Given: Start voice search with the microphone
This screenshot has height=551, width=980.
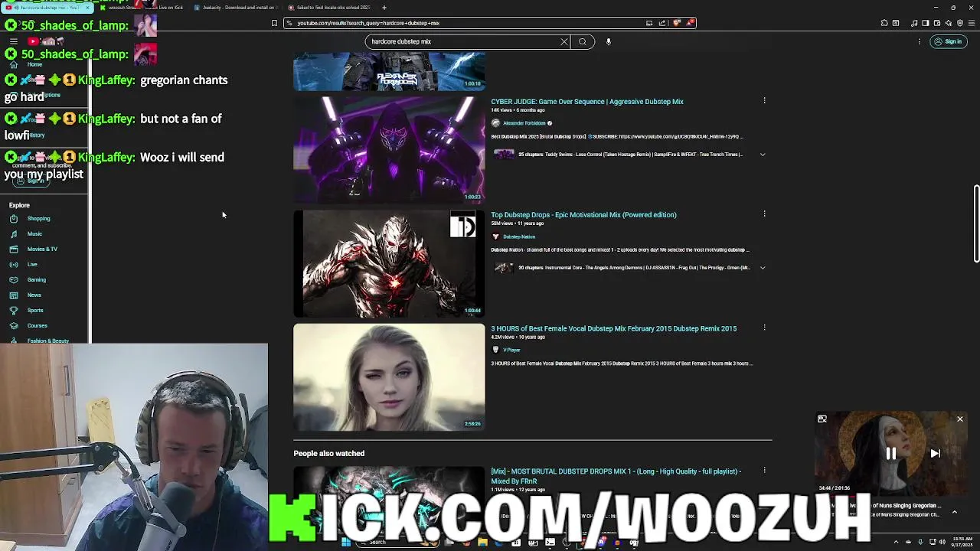Looking at the screenshot, I should 609,41.
